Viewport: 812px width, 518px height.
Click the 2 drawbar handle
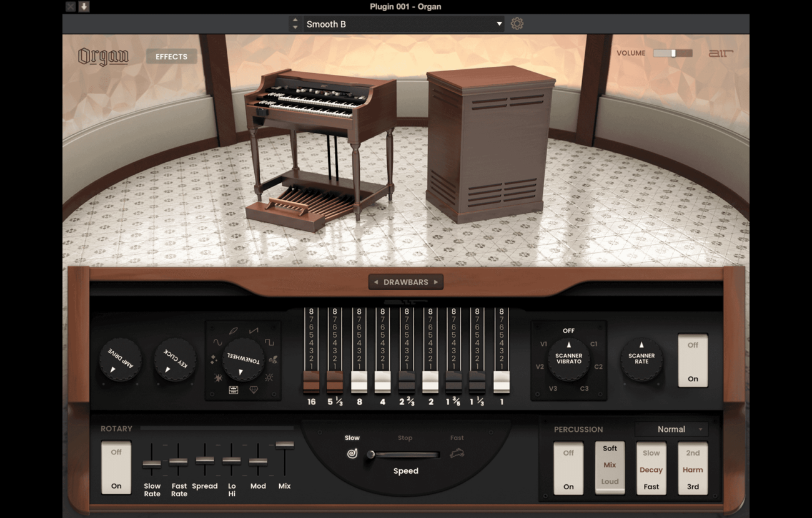click(x=430, y=382)
